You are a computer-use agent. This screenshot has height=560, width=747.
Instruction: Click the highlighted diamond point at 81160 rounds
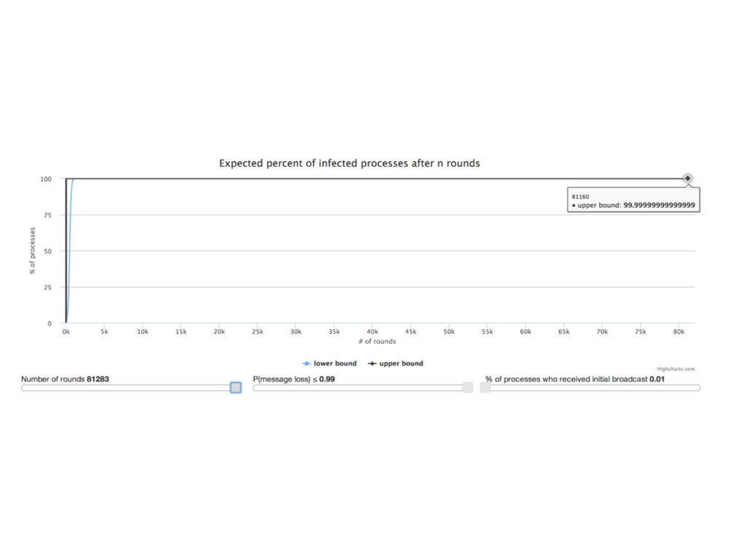click(x=687, y=178)
